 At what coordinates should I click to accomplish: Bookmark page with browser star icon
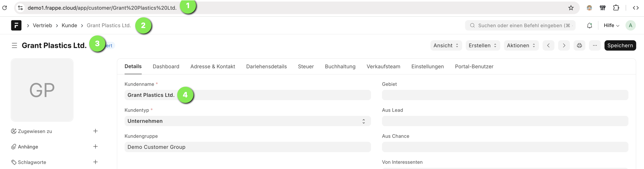[571, 8]
